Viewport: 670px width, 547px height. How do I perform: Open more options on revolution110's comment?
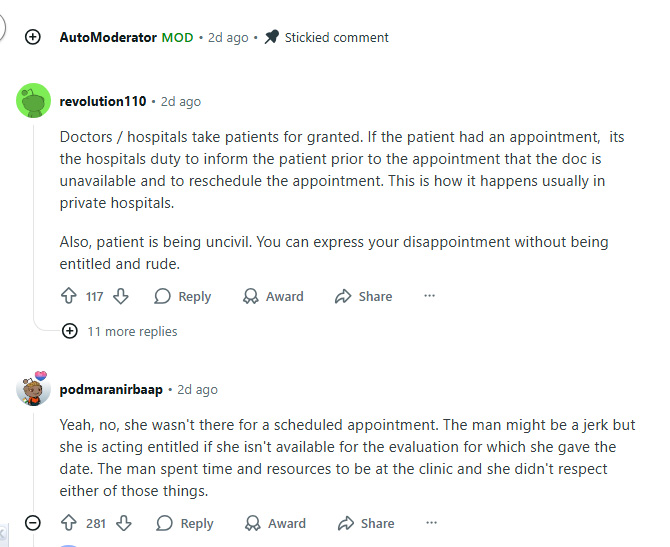pyautogui.click(x=430, y=296)
